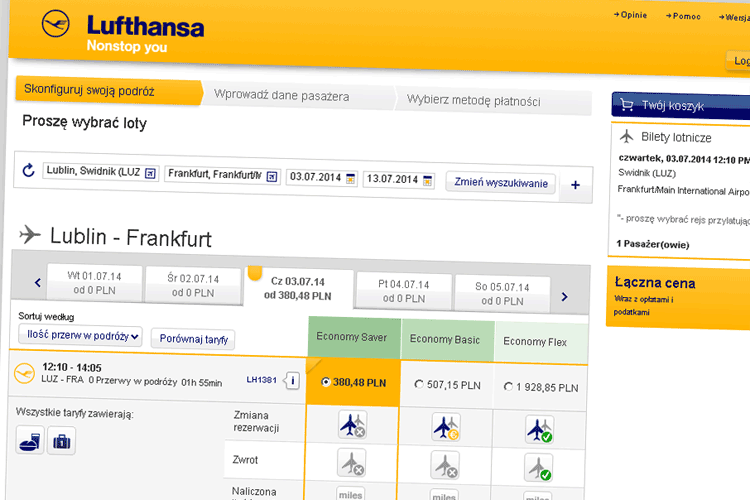Open airport picker for Frankfurt destination field
The width and height of the screenshot is (750, 500).
[272, 177]
